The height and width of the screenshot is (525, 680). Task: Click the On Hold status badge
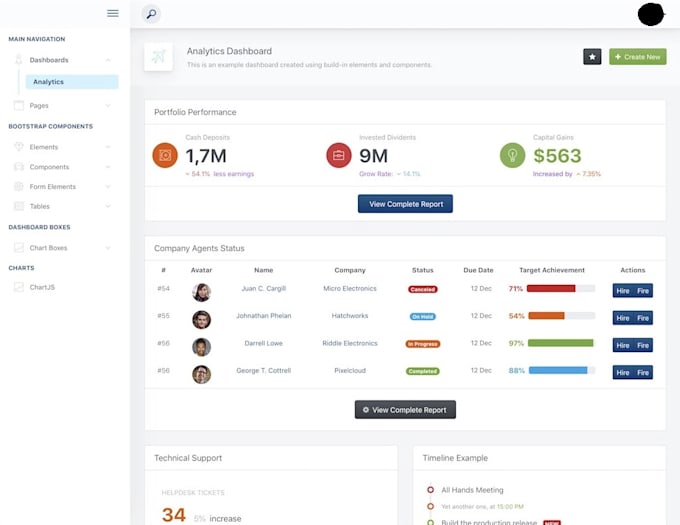coord(423,316)
